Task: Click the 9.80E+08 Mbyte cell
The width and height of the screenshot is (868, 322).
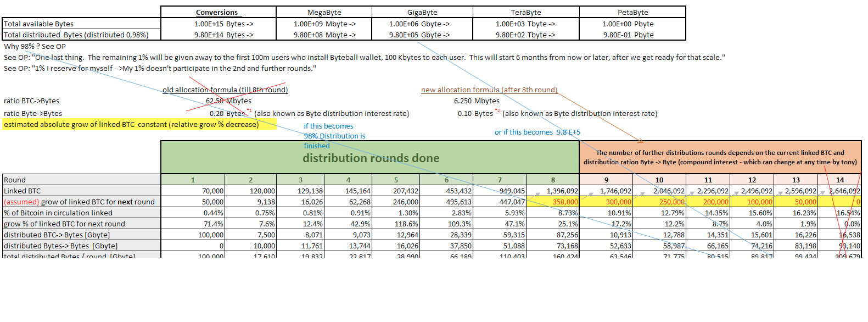Action: (x=324, y=35)
